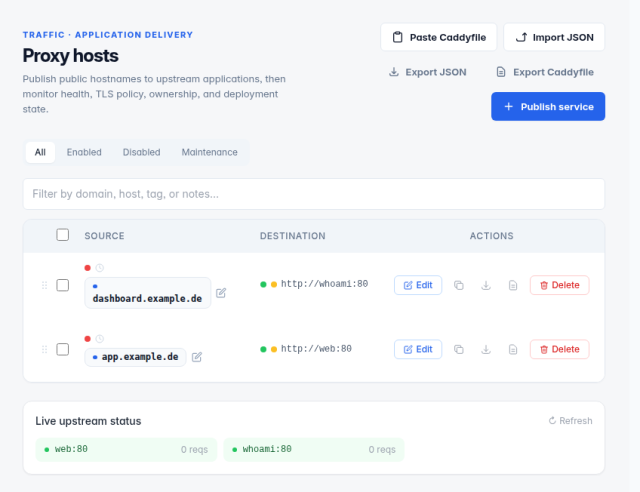The width and height of the screenshot is (640, 492).
Task: Click the Paste Caddyfile button
Action: point(438,37)
